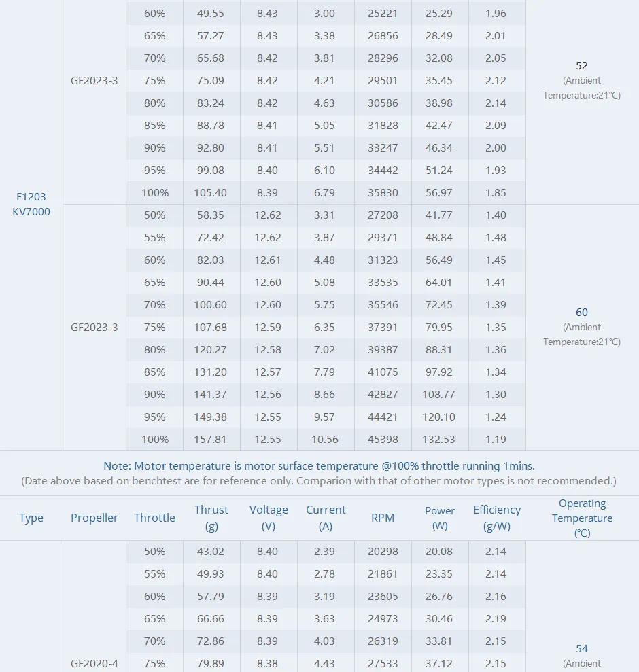Click the Power (W) column header
The width and height of the screenshot is (639, 672).
[x=440, y=518]
